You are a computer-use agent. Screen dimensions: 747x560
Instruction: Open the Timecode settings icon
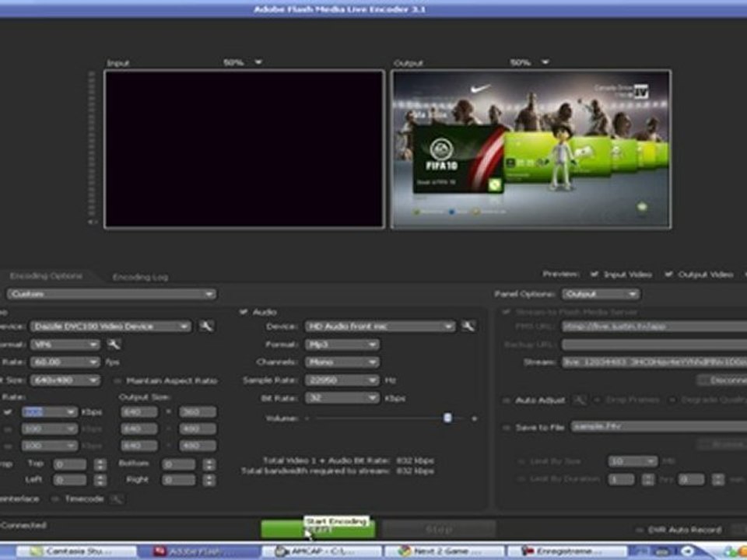click(116, 499)
